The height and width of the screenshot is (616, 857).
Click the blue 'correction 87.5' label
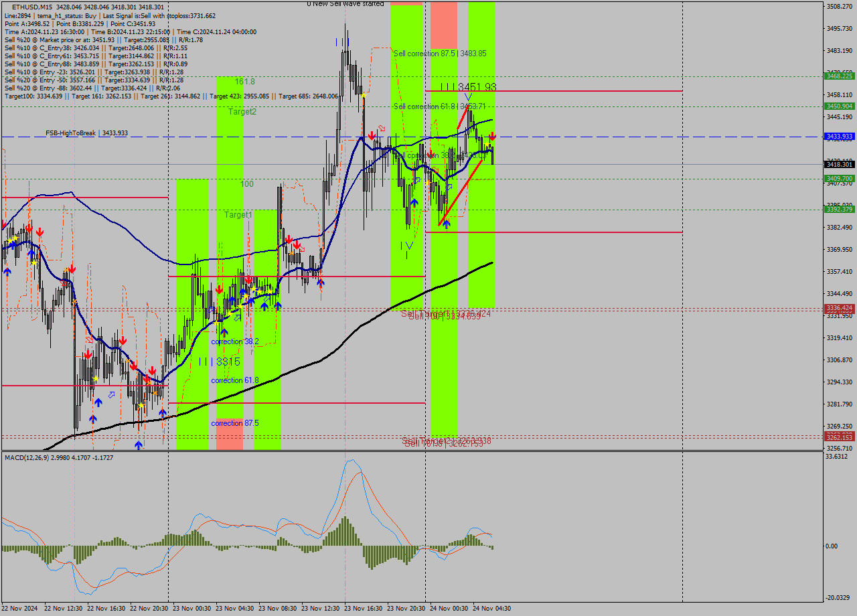(x=234, y=423)
